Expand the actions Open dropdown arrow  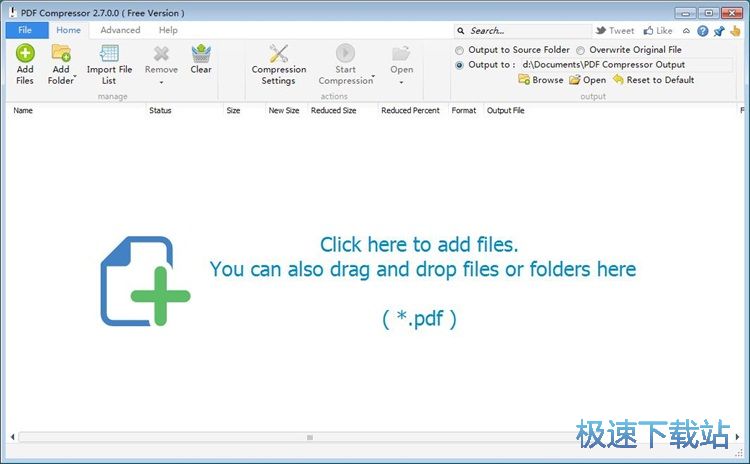click(401, 82)
